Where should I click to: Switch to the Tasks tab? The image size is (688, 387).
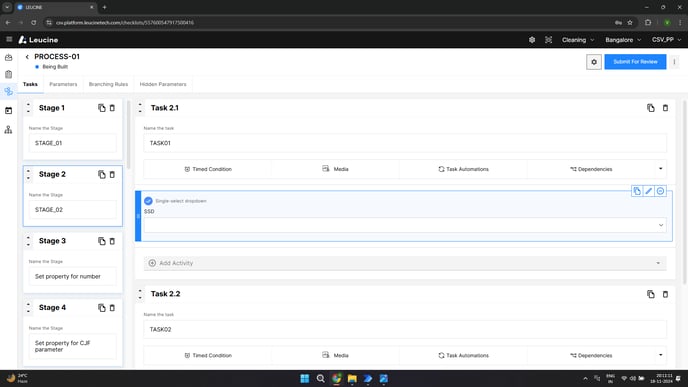30,84
